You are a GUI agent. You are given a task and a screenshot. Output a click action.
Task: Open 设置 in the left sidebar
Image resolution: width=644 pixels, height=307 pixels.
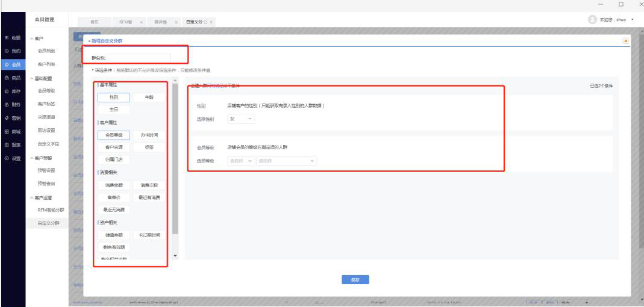12,158
